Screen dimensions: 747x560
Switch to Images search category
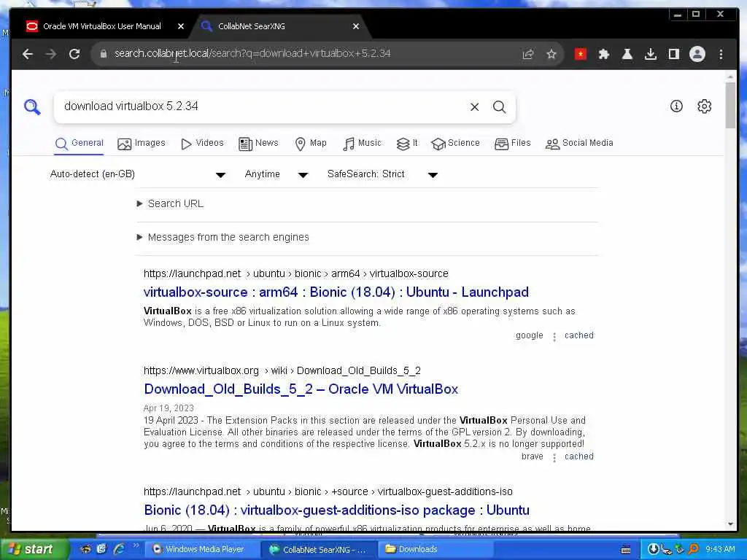pyautogui.click(x=142, y=144)
